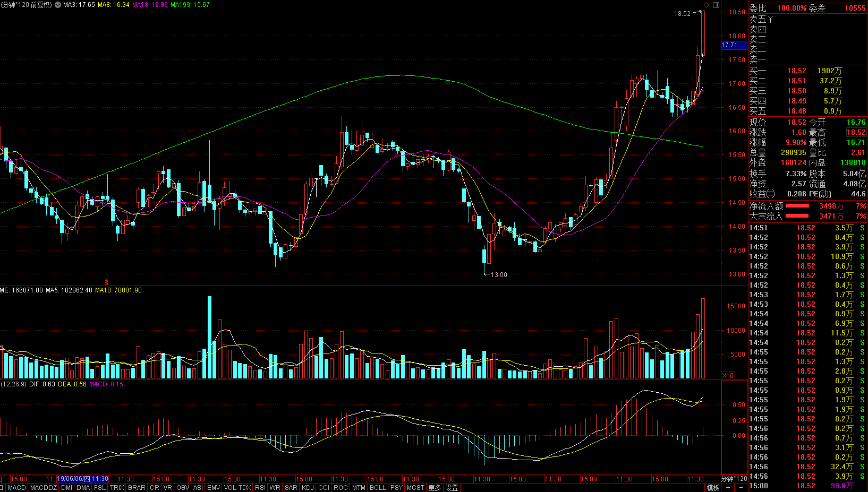
Task: Click the MA3: 17.65 indicator label
Action: 79,5
